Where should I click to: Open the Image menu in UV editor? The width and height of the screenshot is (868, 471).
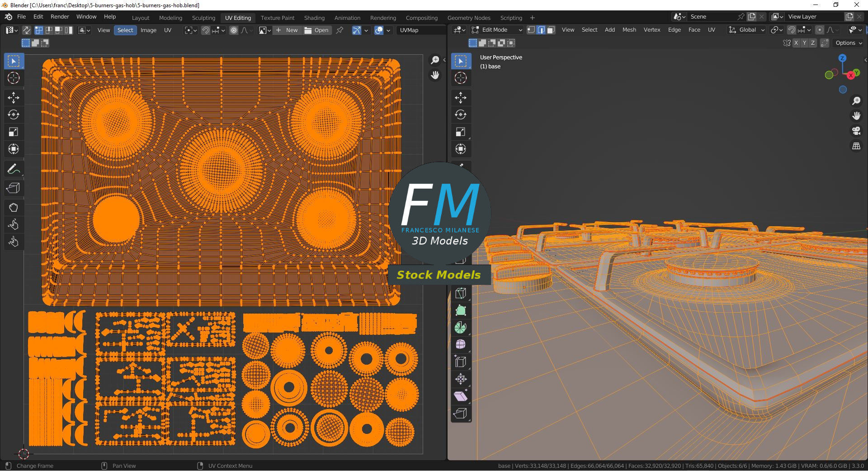click(x=148, y=30)
